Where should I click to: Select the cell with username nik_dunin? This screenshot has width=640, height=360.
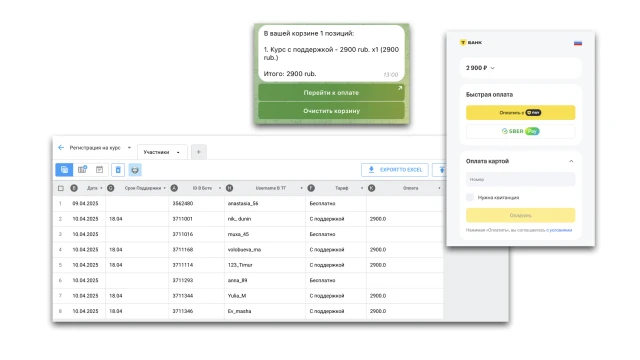(x=264, y=219)
